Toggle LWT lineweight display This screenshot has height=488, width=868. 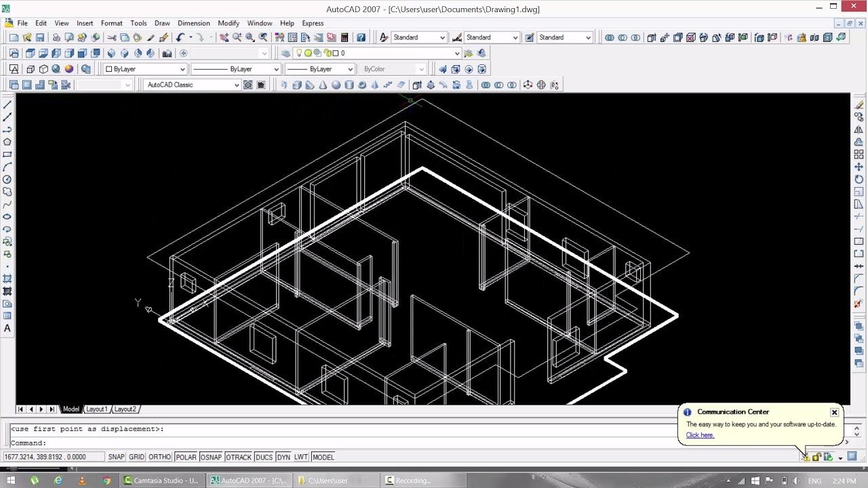[300, 457]
